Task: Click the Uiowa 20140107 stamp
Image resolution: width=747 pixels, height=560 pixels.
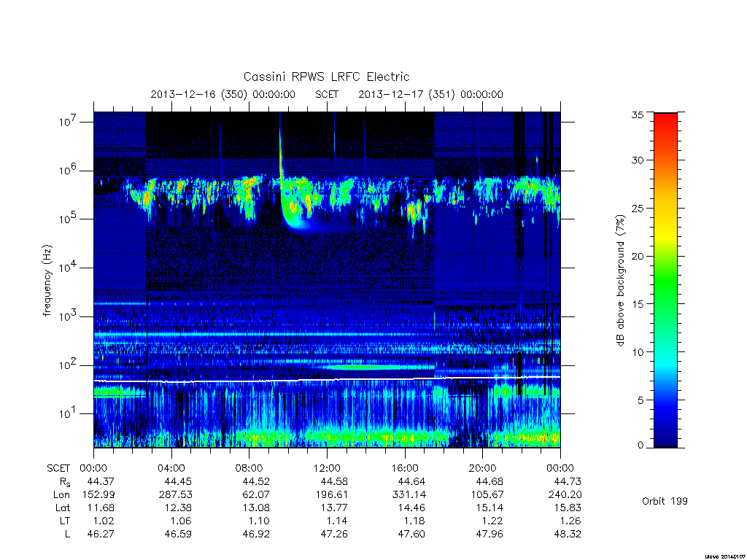Action: 724,556
